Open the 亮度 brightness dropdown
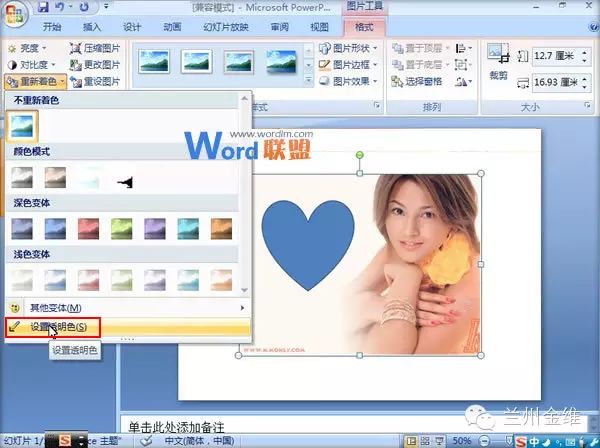The height and width of the screenshot is (448, 600). pyautogui.click(x=27, y=48)
